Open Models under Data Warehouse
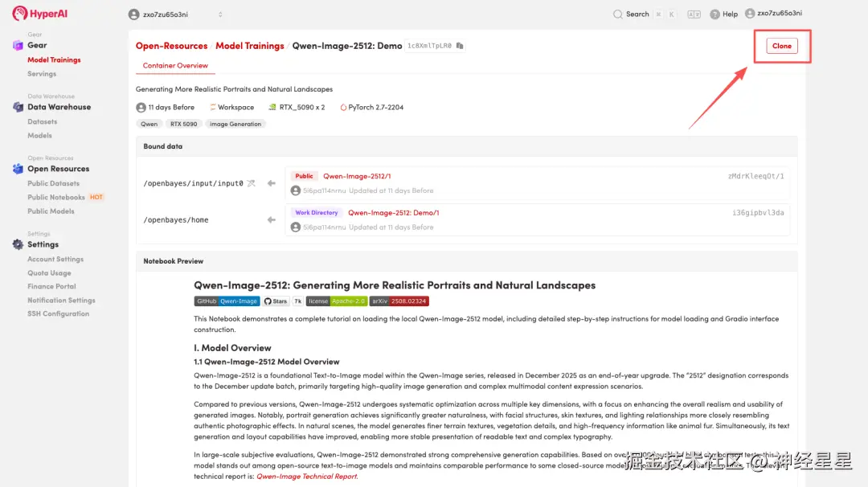 40,136
